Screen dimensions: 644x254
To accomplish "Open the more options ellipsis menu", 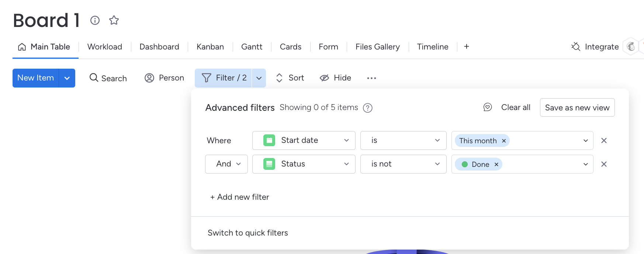I will tap(371, 78).
